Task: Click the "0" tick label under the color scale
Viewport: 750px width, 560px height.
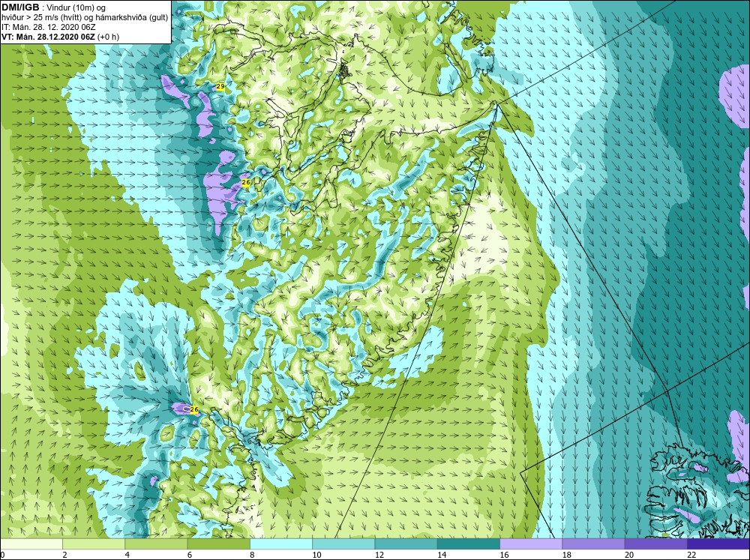Action: coord(2,555)
